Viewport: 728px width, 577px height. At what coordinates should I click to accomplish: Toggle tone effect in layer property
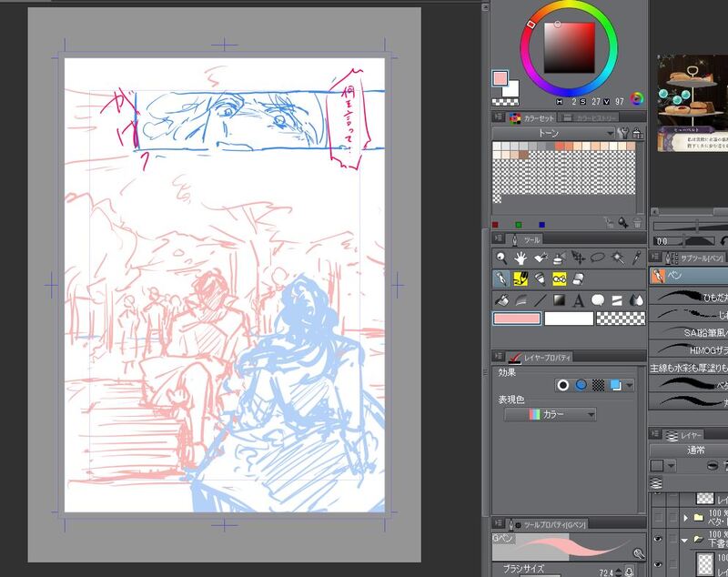click(x=599, y=385)
